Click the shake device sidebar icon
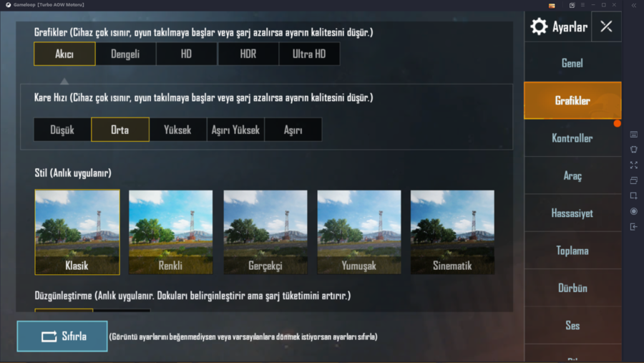This screenshot has height=363, width=644. (634, 150)
